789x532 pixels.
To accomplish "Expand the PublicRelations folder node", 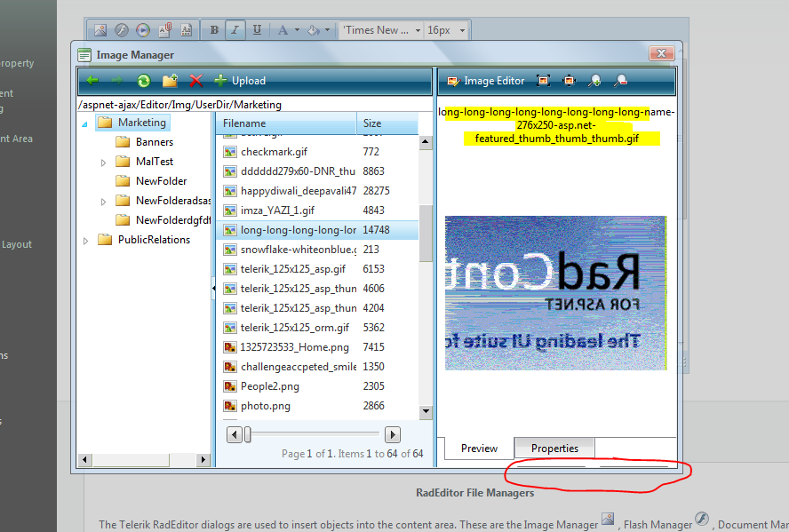I will [85, 242].
